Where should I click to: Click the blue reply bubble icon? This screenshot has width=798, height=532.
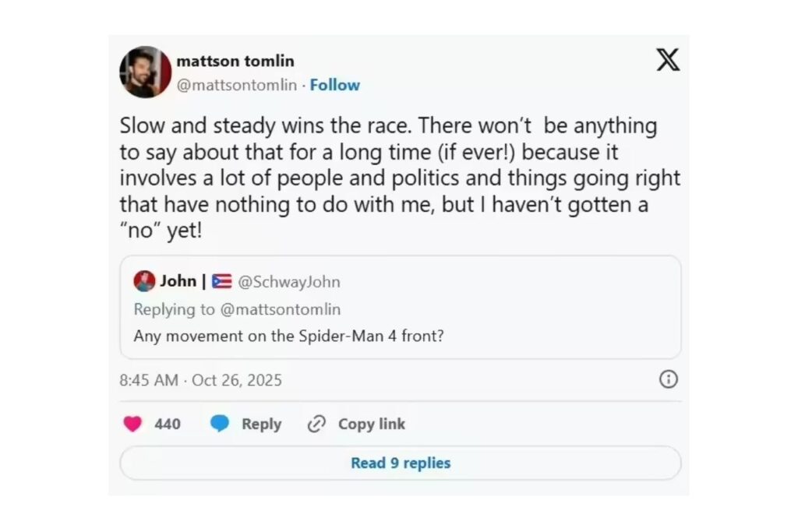pyautogui.click(x=221, y=424)
